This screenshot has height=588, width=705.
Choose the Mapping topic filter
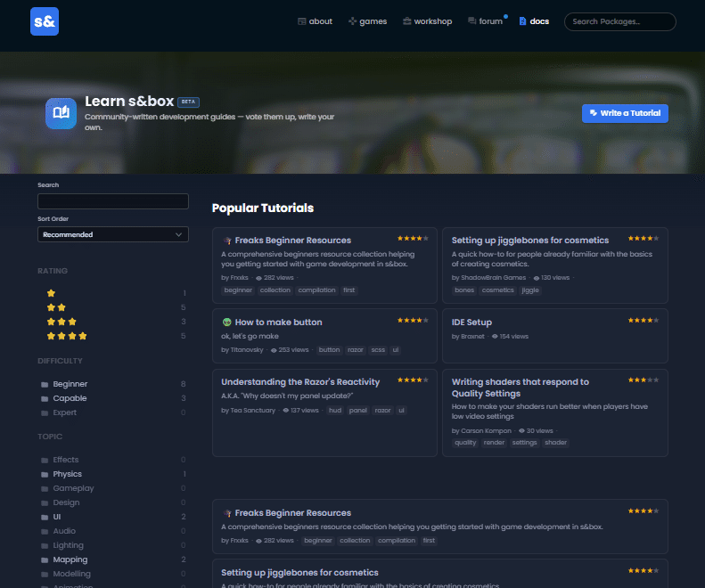[114, 559]
